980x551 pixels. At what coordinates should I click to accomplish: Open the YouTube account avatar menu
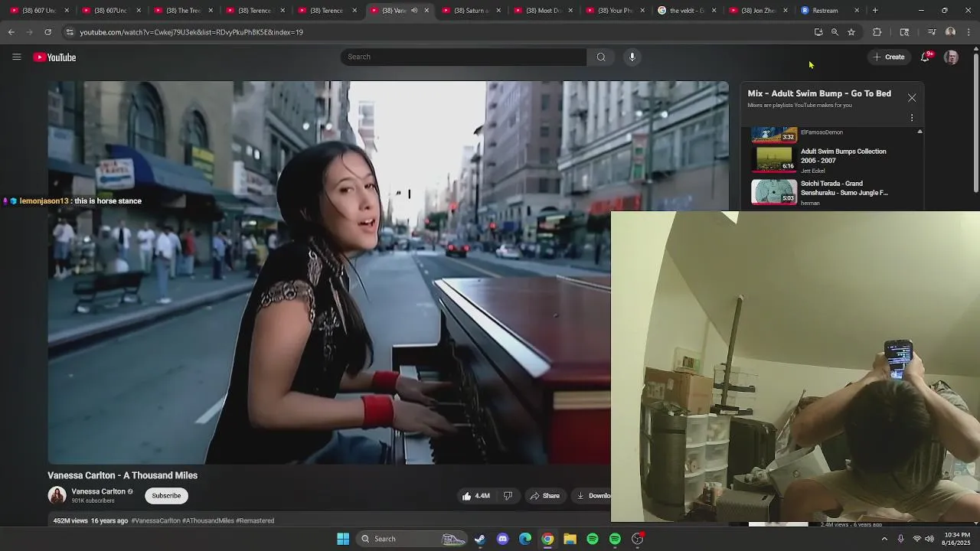pyautogui.click(x=951, y=57)
